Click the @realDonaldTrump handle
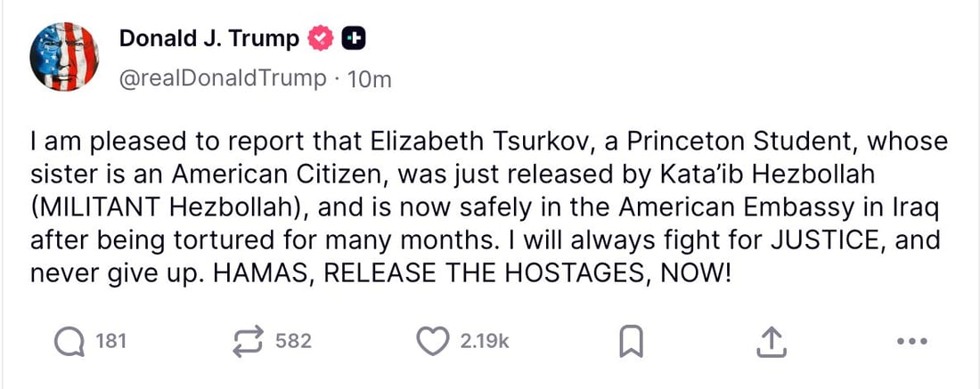The width and height of the screenshot is (980, 389). click(x=223, y=78)
